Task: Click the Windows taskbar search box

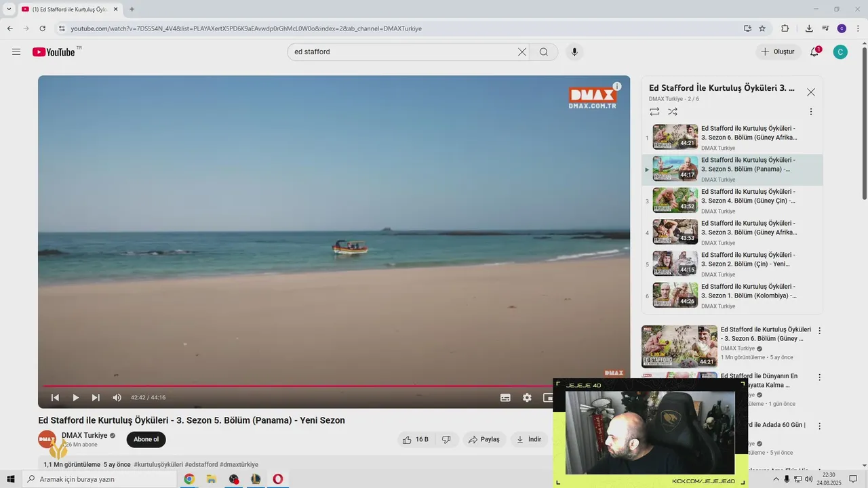Action: (99, 479)
